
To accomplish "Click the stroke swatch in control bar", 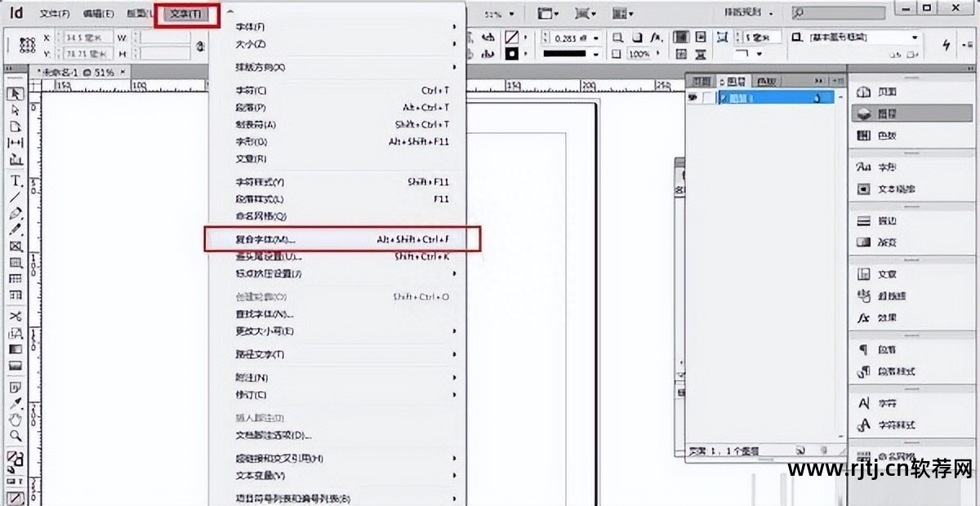I will (x=511, y=54).
